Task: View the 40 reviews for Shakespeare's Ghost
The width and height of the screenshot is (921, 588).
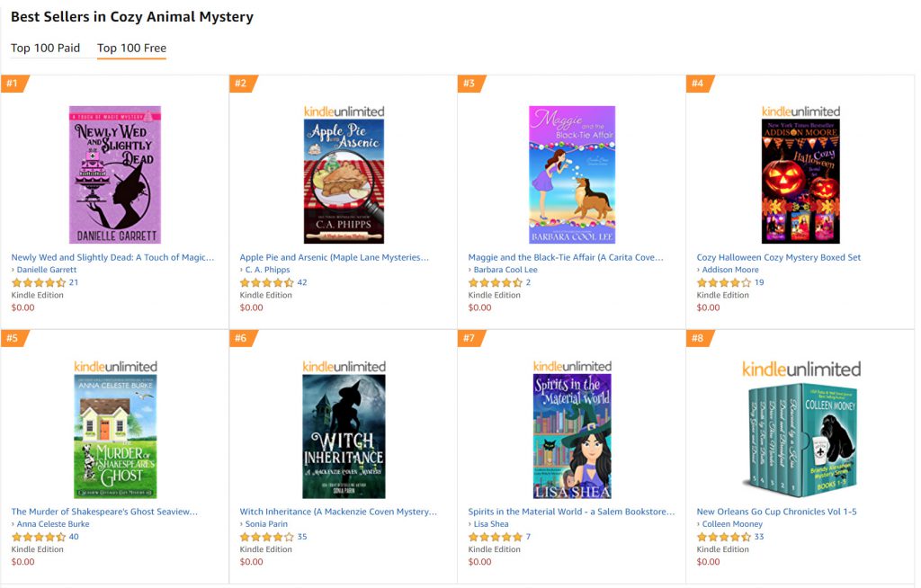Action: click(x=74, y=537)
